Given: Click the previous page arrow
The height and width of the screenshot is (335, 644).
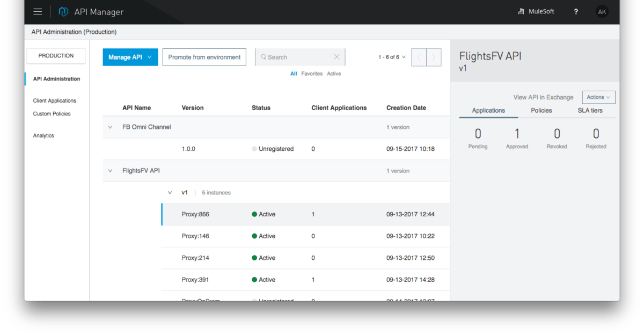Looking at the screenshot, I should pos(418,57).
